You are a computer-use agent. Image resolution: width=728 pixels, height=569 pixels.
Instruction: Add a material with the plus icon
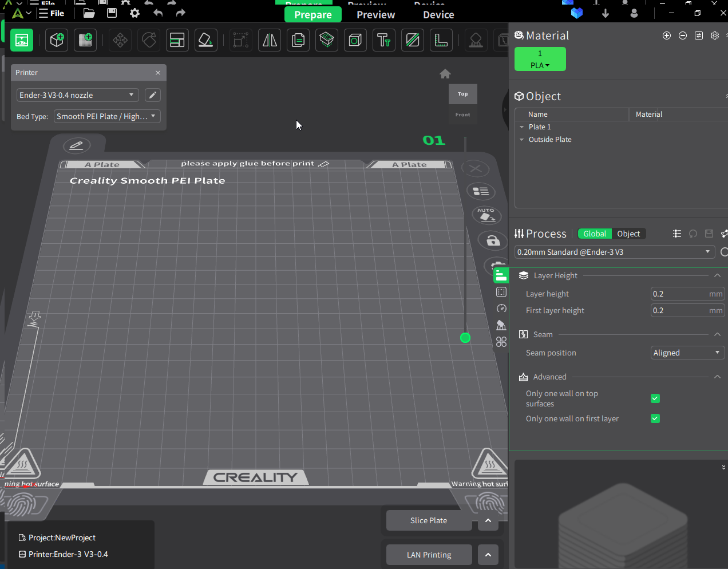[667, 35]
